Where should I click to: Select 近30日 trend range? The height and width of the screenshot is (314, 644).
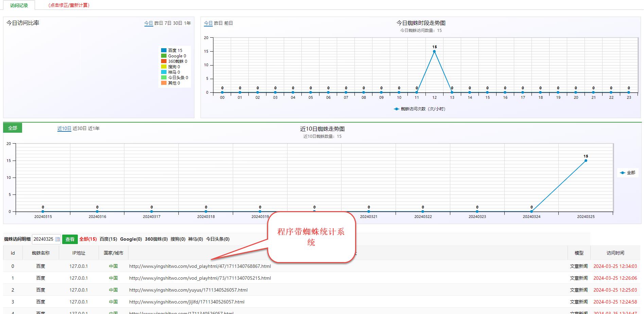(x=80, y=128)
